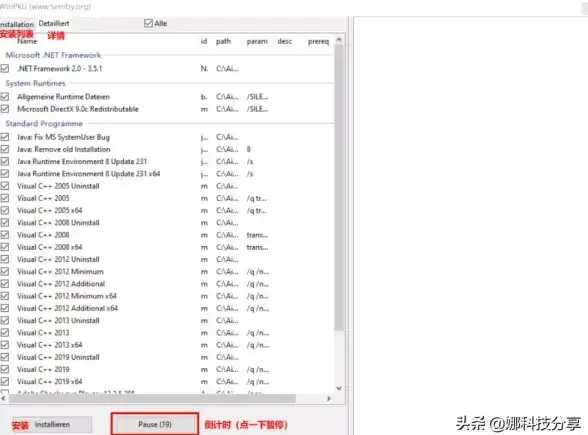The width and height of the screenshot is (588, 435).
Task: Toggle Visual C++ 2008 x64 checkbox
Action: click(5, 247)
